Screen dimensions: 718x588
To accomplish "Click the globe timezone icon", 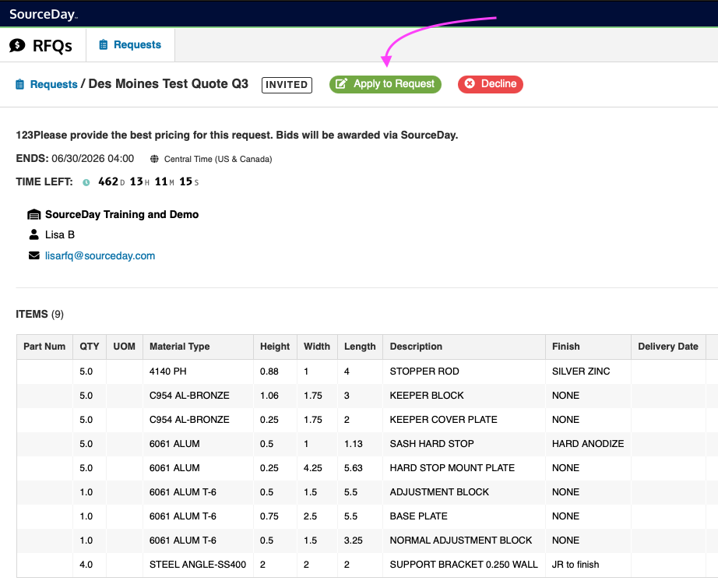I will (155, 159).
